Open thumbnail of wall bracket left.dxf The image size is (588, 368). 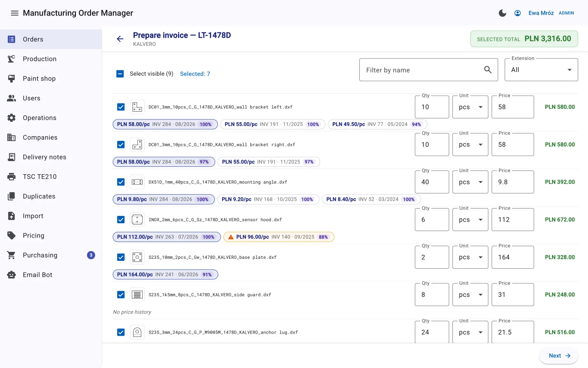[137, 107]
